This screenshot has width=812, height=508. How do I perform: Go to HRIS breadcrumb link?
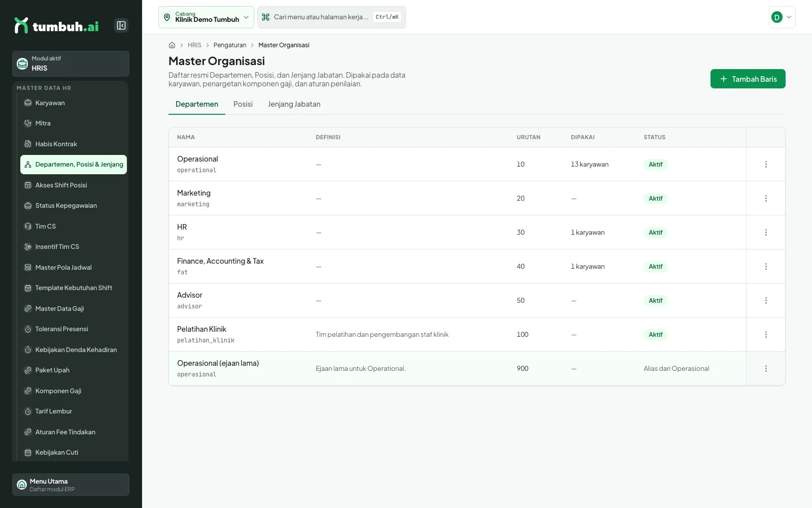[x=194, y=45]
